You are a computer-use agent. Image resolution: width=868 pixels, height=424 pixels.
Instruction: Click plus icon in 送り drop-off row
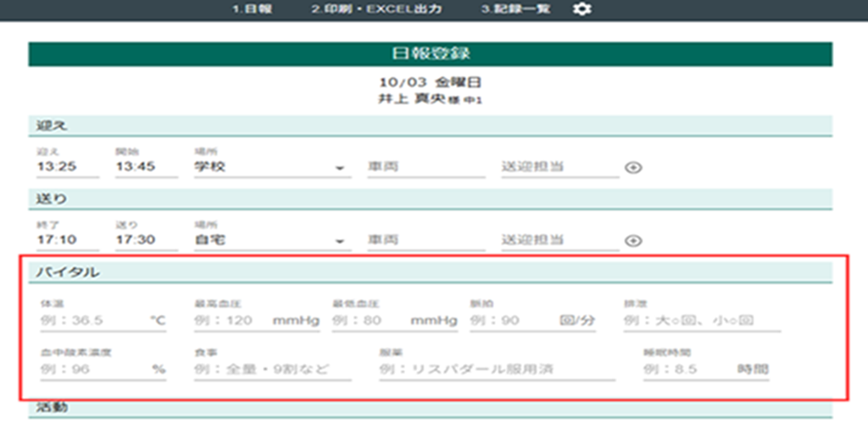pyautogui.click(x=632, y=241)
